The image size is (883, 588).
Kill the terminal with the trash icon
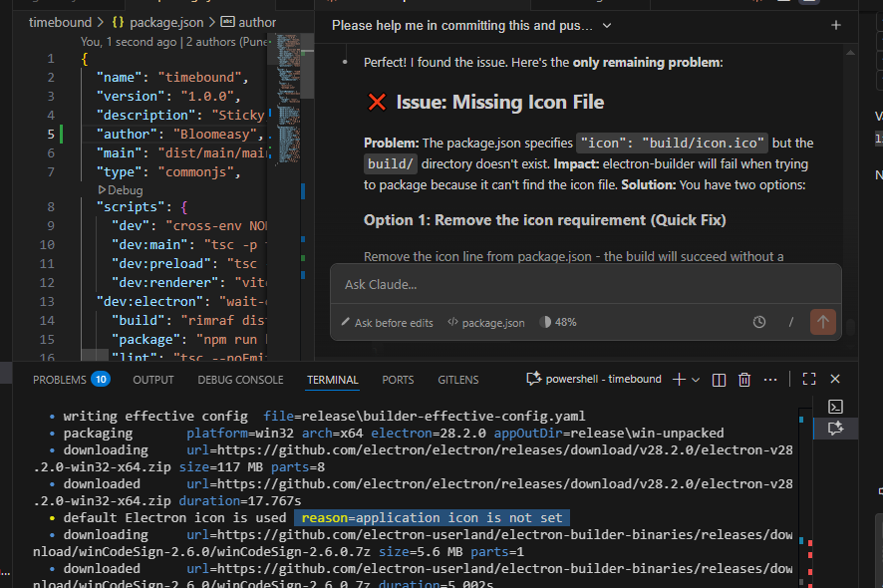pos(743,380)
